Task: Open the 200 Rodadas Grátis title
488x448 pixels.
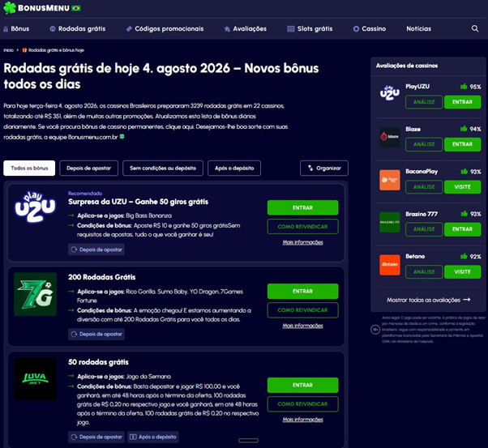Action: coord(102,277)
